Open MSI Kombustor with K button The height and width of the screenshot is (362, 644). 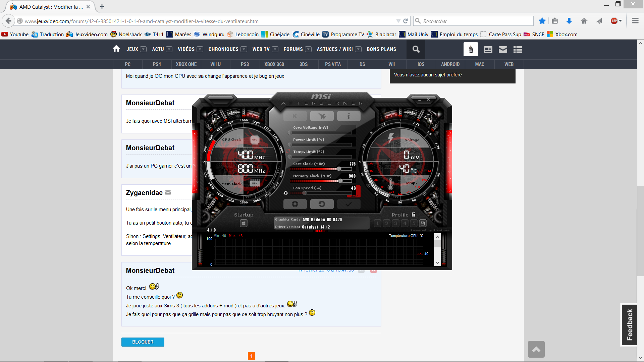pyautogui.click(x=295, y=116)
